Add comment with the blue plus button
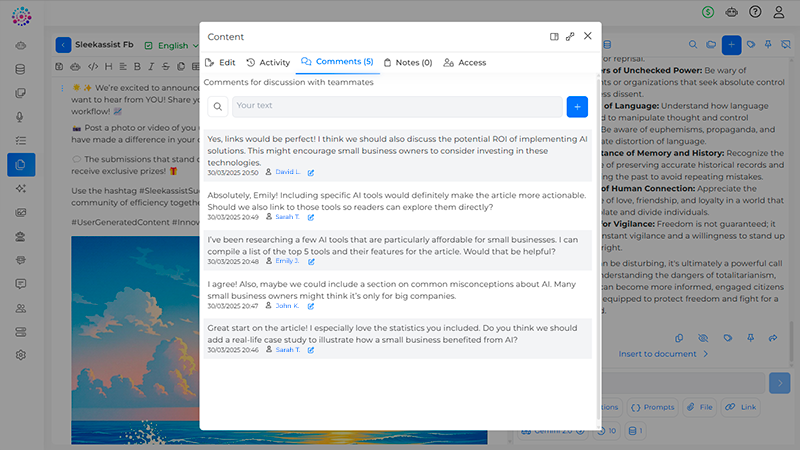Viewport: 800px width, 450px height. (577, 107)
